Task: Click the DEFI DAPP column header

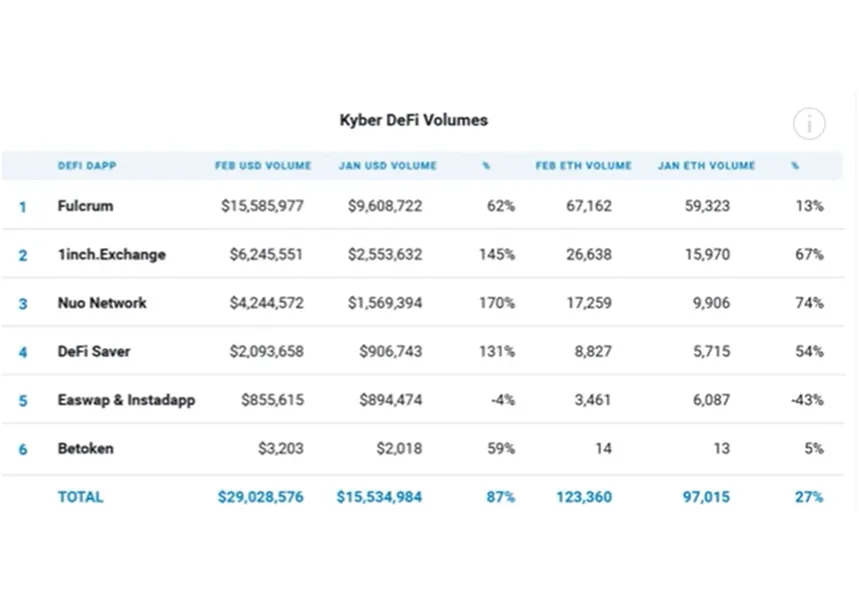Action: tap(87, 166)
